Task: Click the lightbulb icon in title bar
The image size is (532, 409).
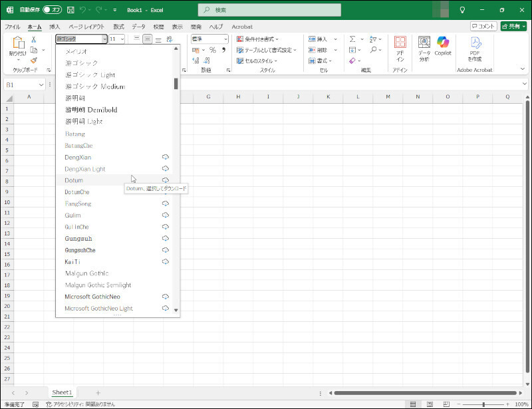Action: 462,10
